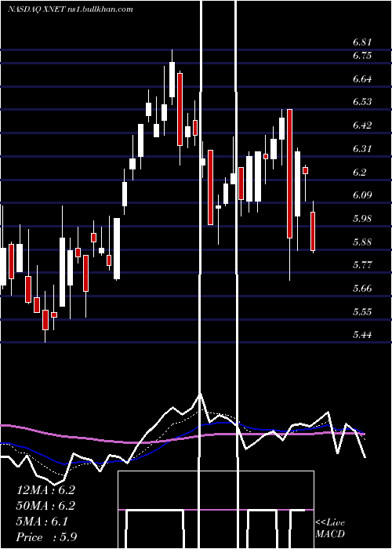Click the 12MA : 6.2 legend entry
This screenshot has height=549, width=392.
(45, 490)
